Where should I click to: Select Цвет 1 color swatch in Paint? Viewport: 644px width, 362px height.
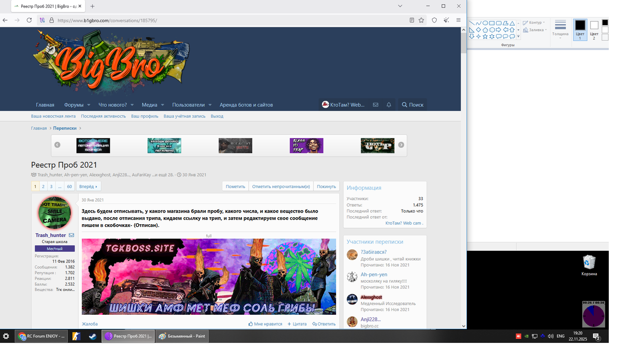click(x=580, y=29)
